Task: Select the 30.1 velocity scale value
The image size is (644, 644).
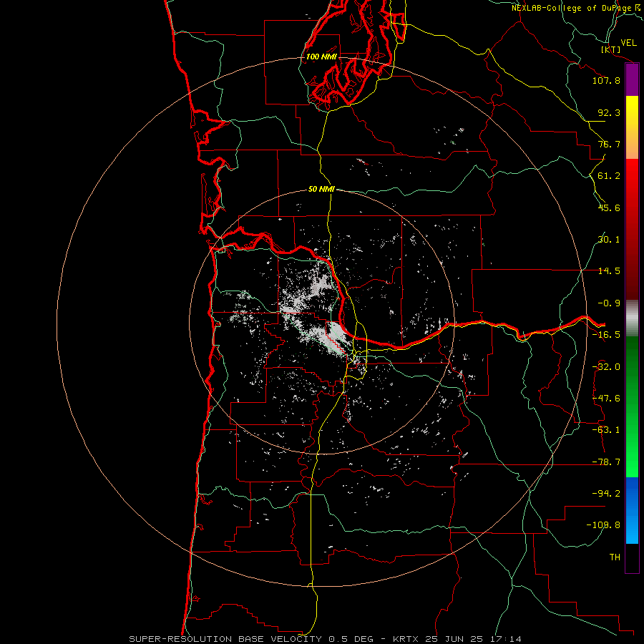Action: coord(609,240)
